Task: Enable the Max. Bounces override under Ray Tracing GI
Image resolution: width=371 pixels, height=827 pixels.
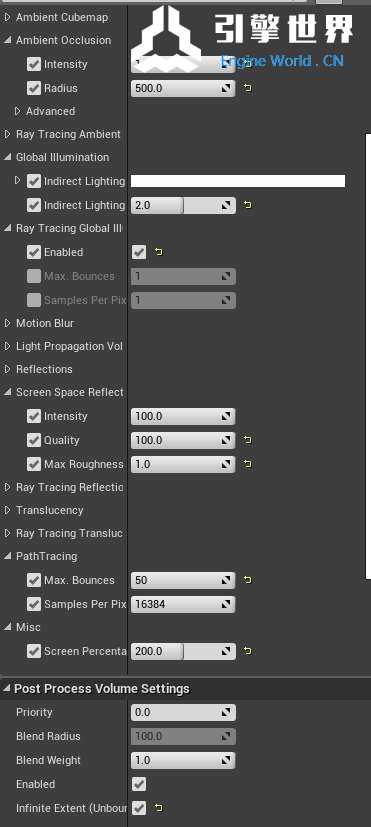Action: click(34, 276)
